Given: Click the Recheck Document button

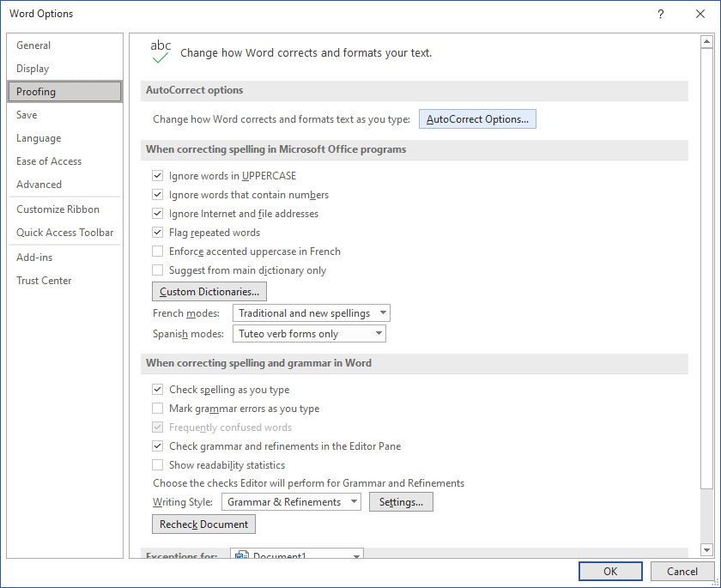Looking at the screenshot, I should pos(203,524).
